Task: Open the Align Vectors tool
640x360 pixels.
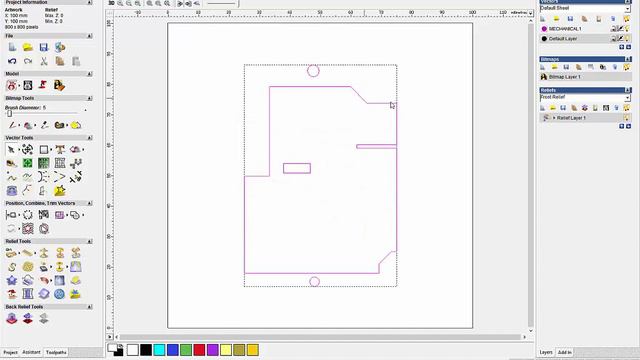Action: [x=11, y=215]
